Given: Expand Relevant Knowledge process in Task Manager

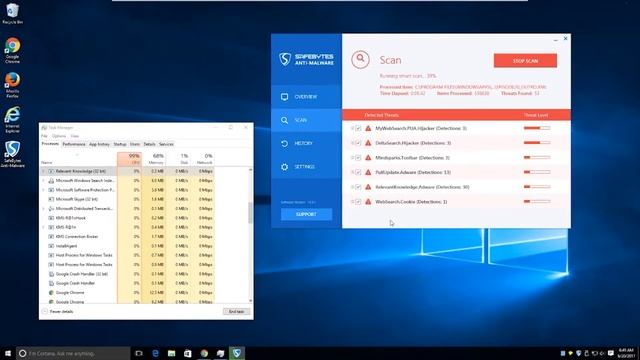Looking at the screenshot, I should click(44, 171).
